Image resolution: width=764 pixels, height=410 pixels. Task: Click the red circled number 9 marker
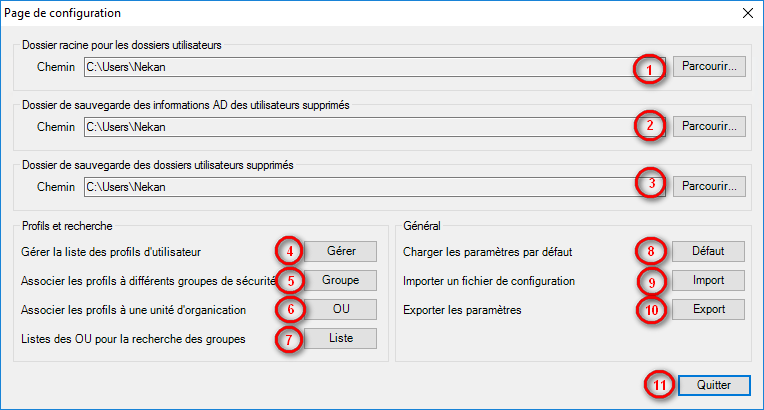pos(650,282)
